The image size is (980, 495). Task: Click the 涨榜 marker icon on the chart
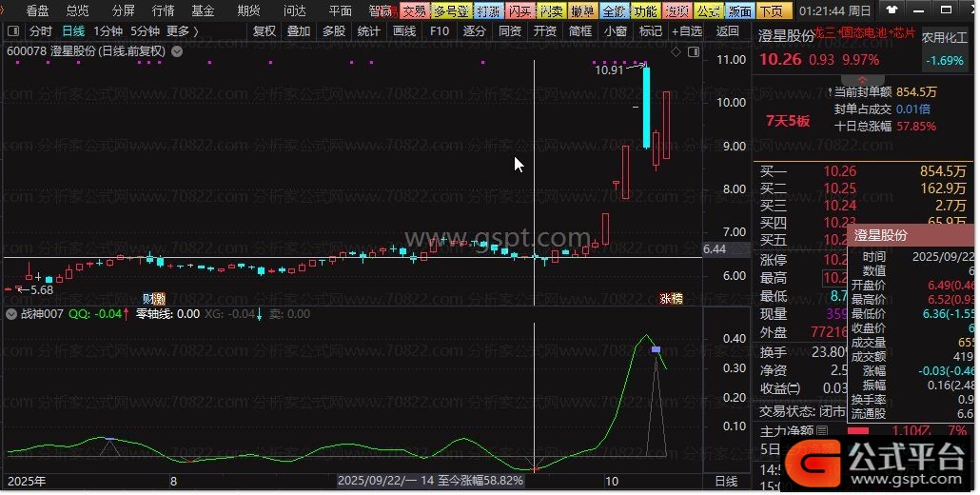[x=671, y=298]
